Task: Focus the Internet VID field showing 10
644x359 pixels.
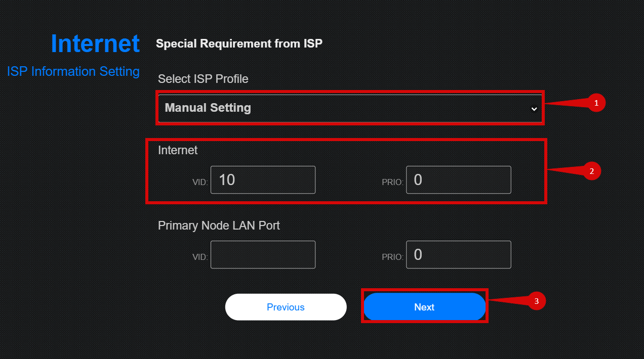Action: [x=263, y=180]
